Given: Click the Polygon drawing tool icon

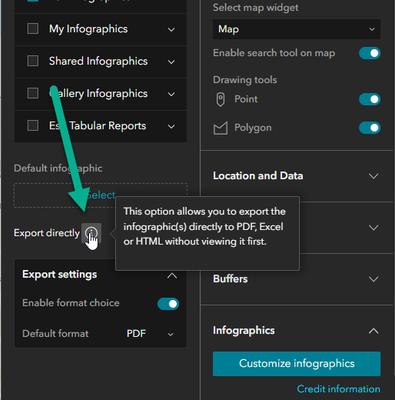Looking at the screenshot, I should tap(220, 128).
